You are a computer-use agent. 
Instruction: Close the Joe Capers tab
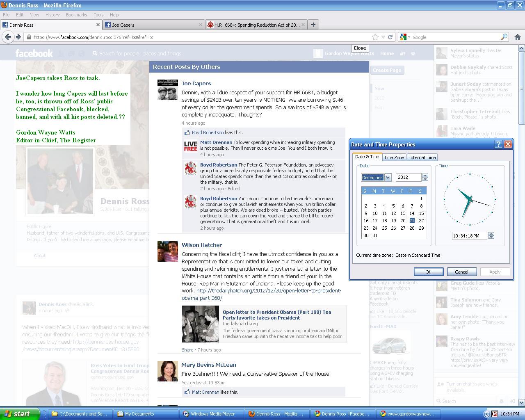coord(201,25)
